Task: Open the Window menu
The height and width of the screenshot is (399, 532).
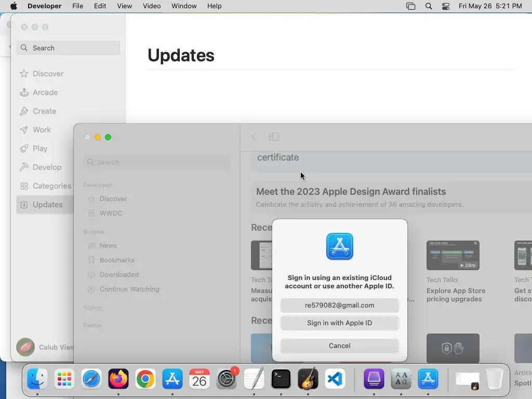Action: pos(184,6)
